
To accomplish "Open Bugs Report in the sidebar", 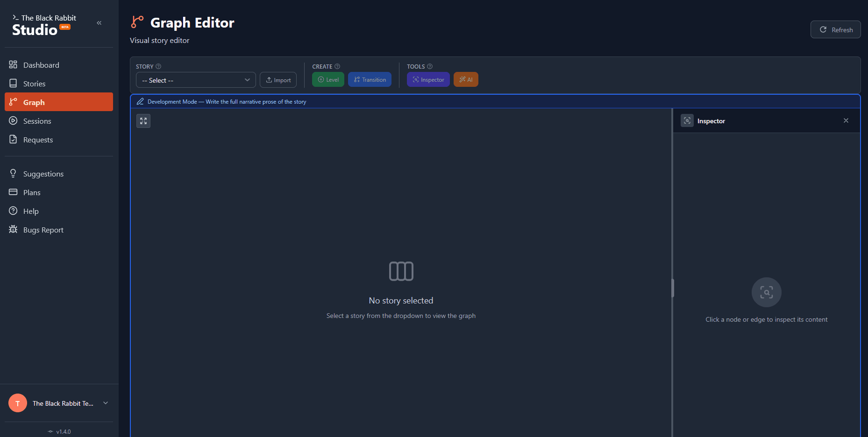I will (59, 230).
